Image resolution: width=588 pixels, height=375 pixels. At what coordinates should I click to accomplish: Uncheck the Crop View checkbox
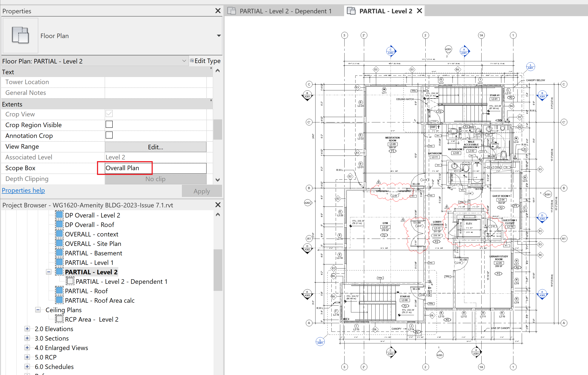[x=109, y=113]
